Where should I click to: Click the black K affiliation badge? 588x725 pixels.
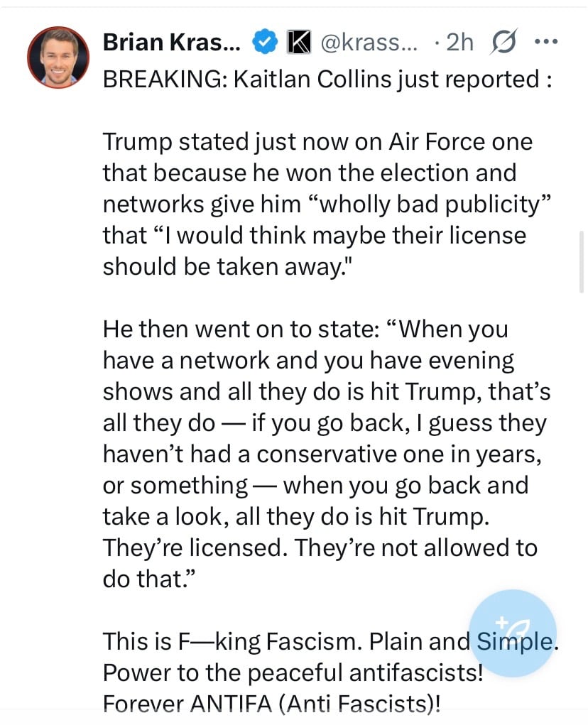pos(299,43)
